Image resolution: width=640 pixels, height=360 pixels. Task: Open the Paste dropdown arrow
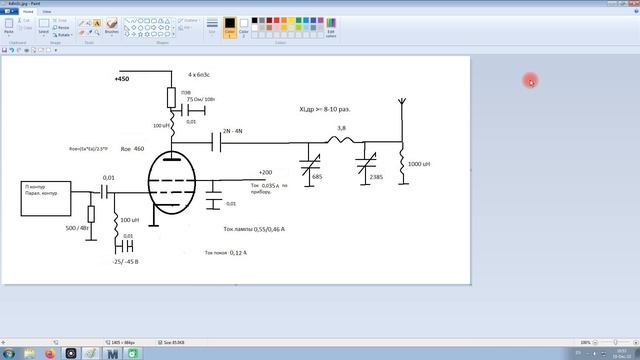(9, 35)
